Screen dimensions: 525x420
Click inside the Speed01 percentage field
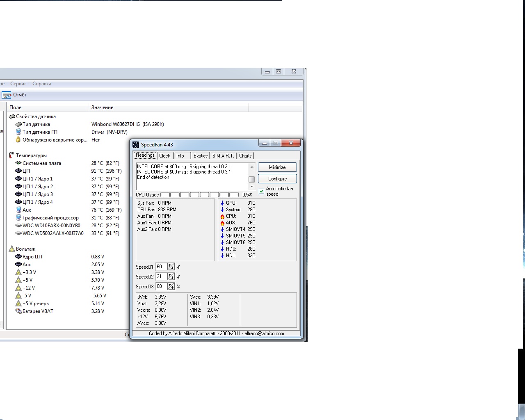click(x=161, y=267)
